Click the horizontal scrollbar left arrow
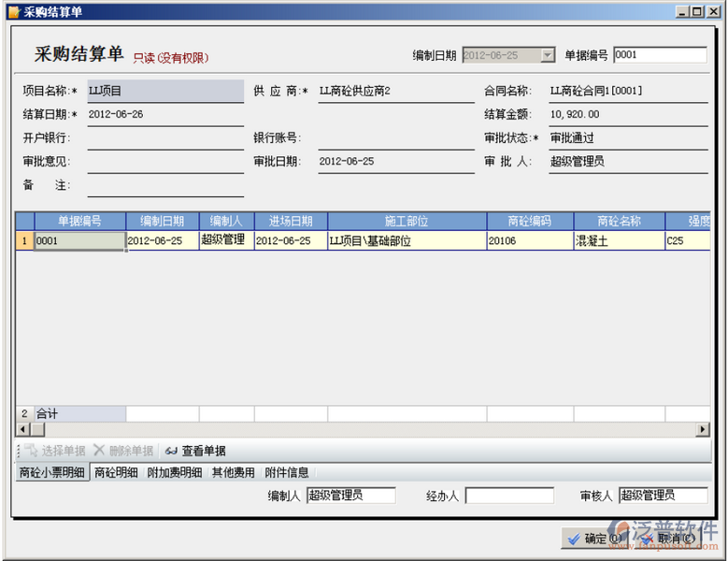This screenshot has height=561, width=728. coord(22,429)
